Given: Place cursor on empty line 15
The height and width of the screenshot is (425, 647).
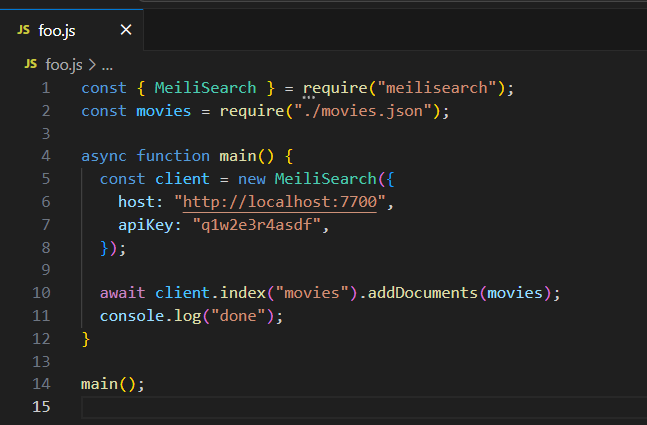Looking at the screenshot, I should point(300,407).
